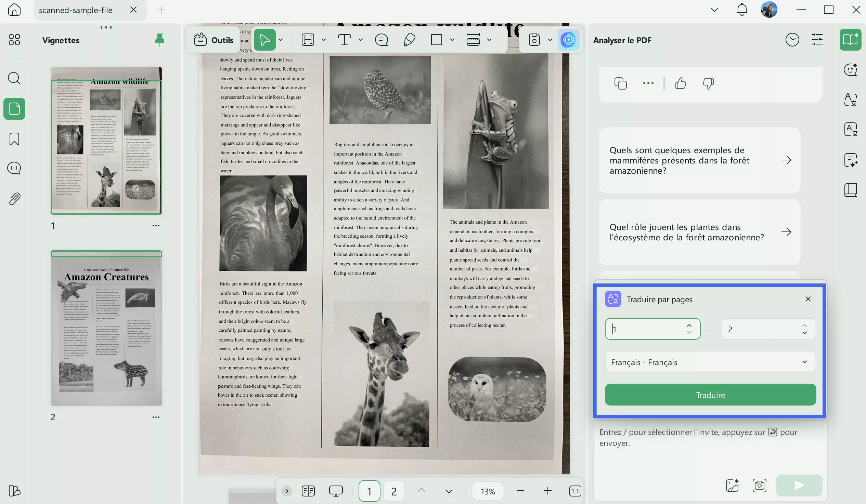Launch the AI assistant from the toolbar
The height and width of the screenshot is (504, 866).
569,39
